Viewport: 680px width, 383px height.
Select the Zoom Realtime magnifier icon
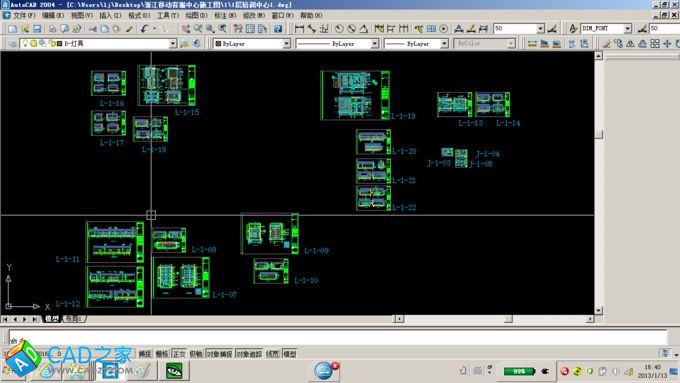[x=198, y=29]
